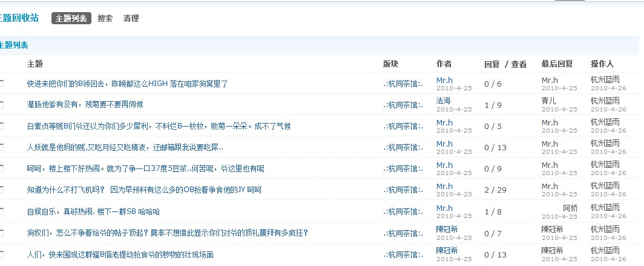This screenshot has width=644, height=266.
Task: Click last replier 阿娇
Action: click(x=570, y=208)
